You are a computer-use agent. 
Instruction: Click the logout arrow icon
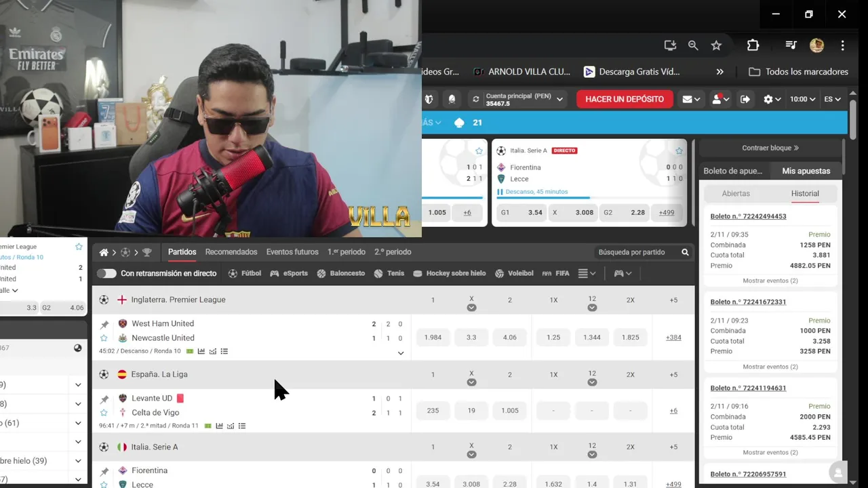[x=745, y=100]
